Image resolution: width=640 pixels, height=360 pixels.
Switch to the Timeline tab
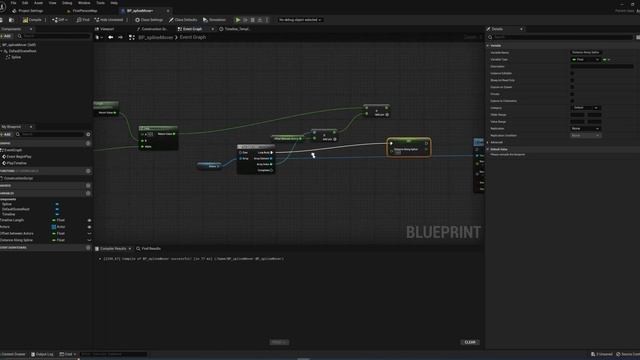pos(235,29)
